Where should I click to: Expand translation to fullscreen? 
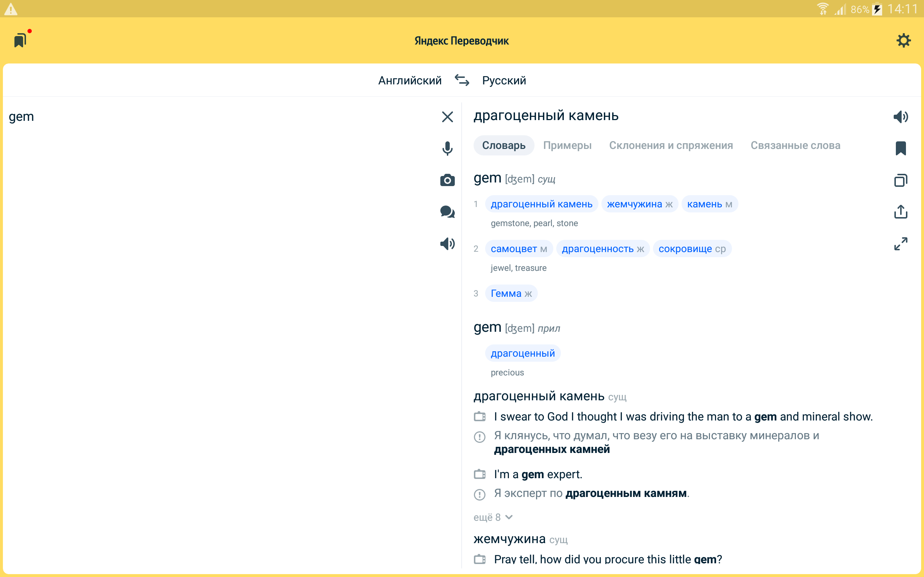click(x=900, y=243)
